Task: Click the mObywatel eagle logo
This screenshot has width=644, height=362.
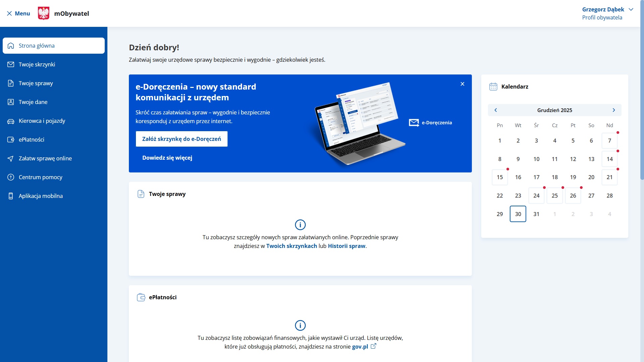Action: tap(44, 13)
